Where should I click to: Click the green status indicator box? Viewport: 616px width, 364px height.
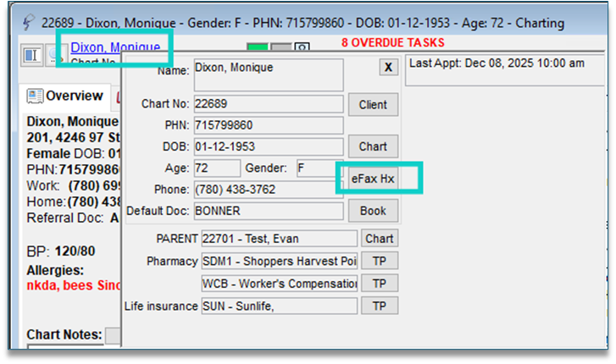point(257,48)
